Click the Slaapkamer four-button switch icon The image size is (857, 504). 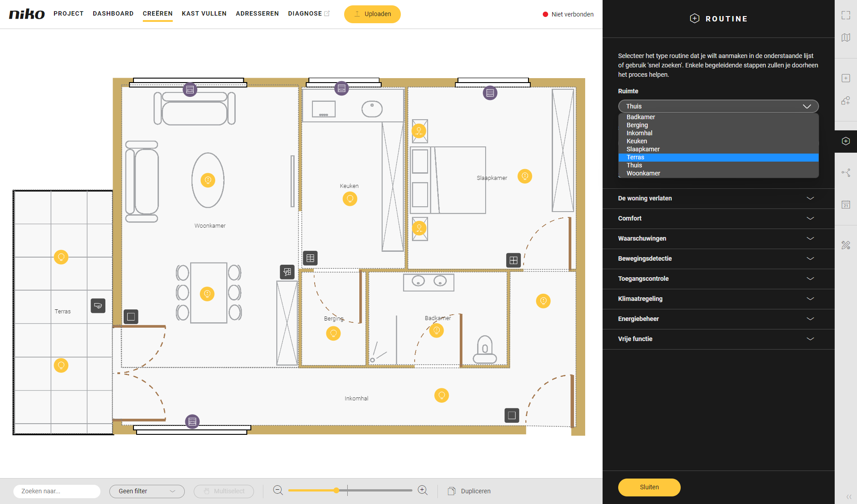pos(514,260)
